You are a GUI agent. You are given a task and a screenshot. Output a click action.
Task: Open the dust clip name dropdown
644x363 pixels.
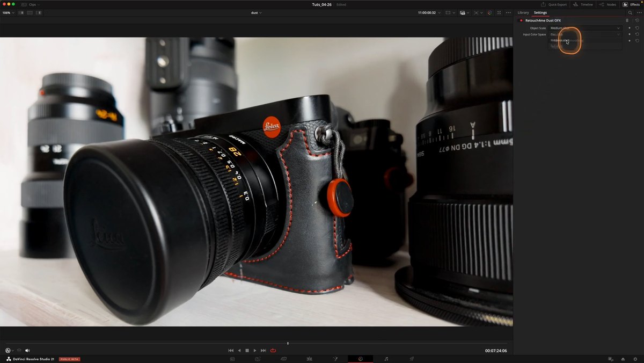coord(257,12)
